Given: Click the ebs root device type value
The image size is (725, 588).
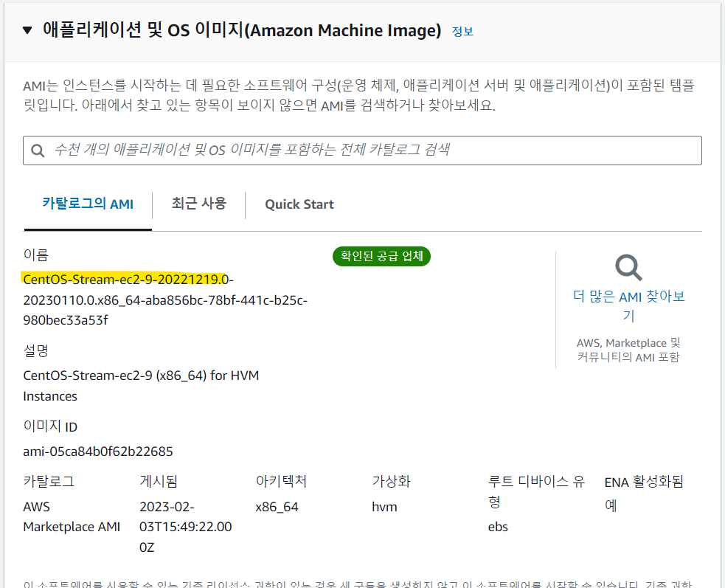Looking at the screenshot, I should [x=498, y=527].
